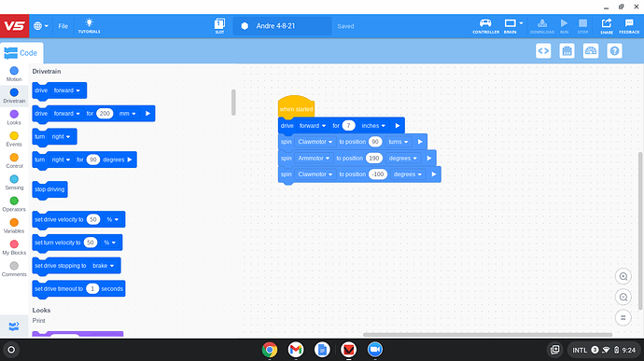Click the add extension icon in the sidebar
The width and height of the screenshot is (644, 361).
(x=14, y=326)
